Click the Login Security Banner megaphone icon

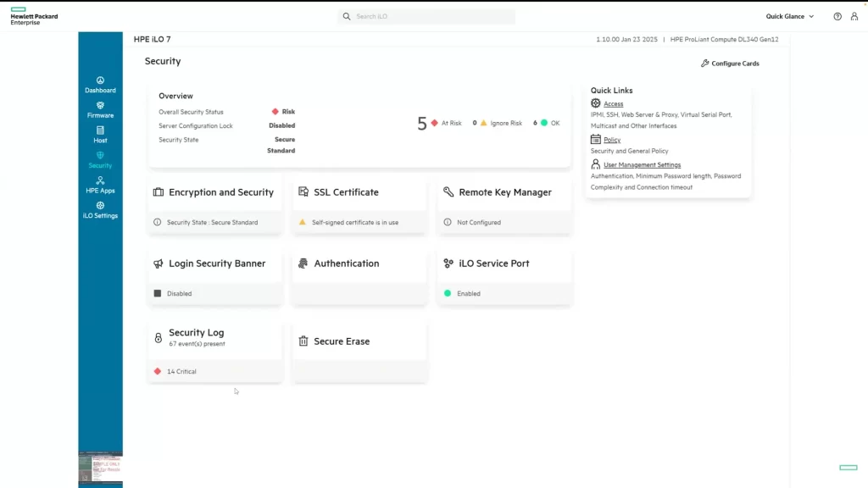159,263
